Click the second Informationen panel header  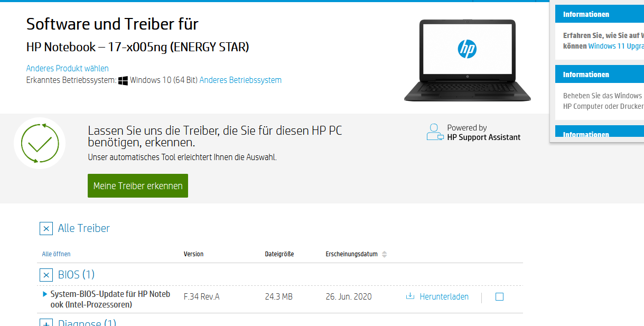[600, 74]
